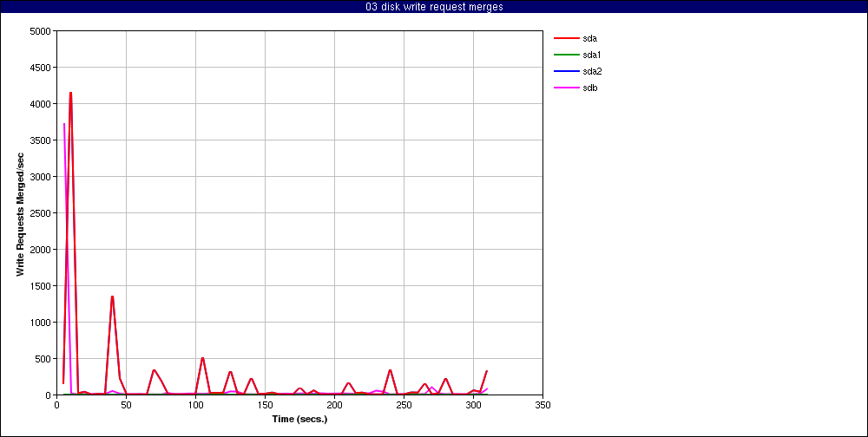Screen dimensions: 868x437
Task: Click the 100 x-axis tick label
Action: [x=195, y=405]
